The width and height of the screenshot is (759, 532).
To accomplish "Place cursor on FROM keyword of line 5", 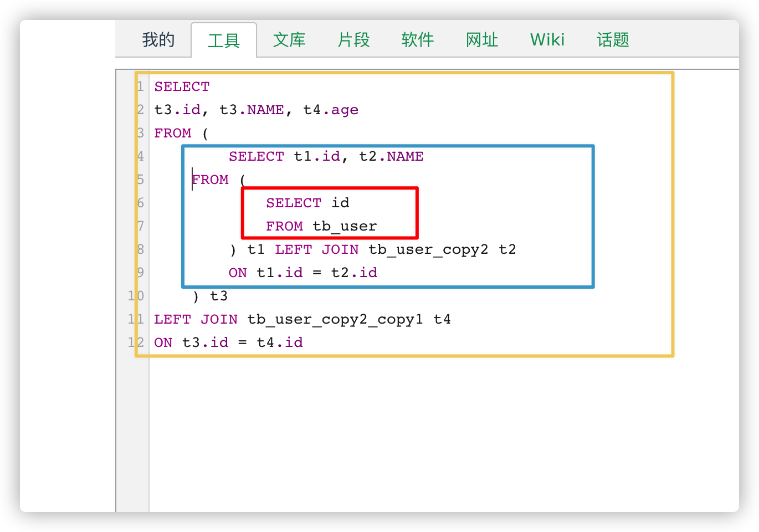I will (211, 180).
